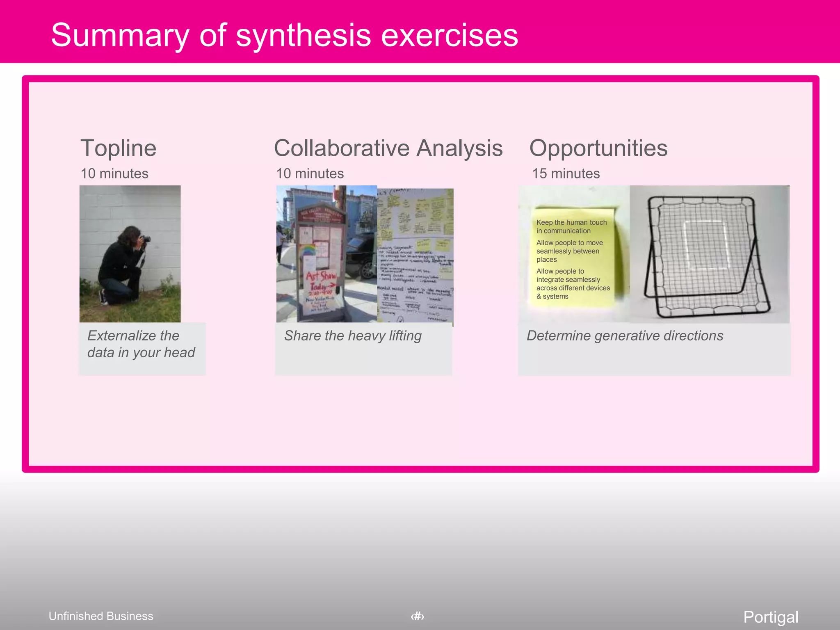The height and width of the screenshot is (630, 840).
Task: Click the '15 minutes' label
Action: click(x=566, y=173)
